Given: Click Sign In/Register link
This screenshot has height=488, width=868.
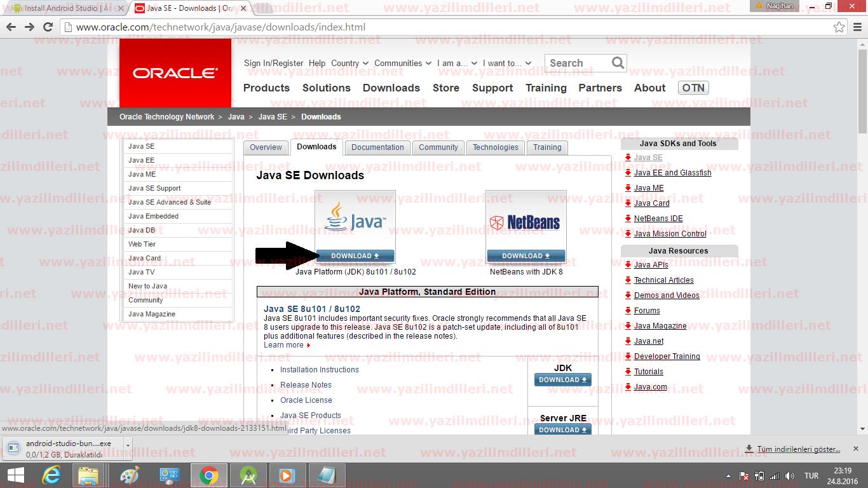Looking at the screenshot, I should tap(274, 63).
